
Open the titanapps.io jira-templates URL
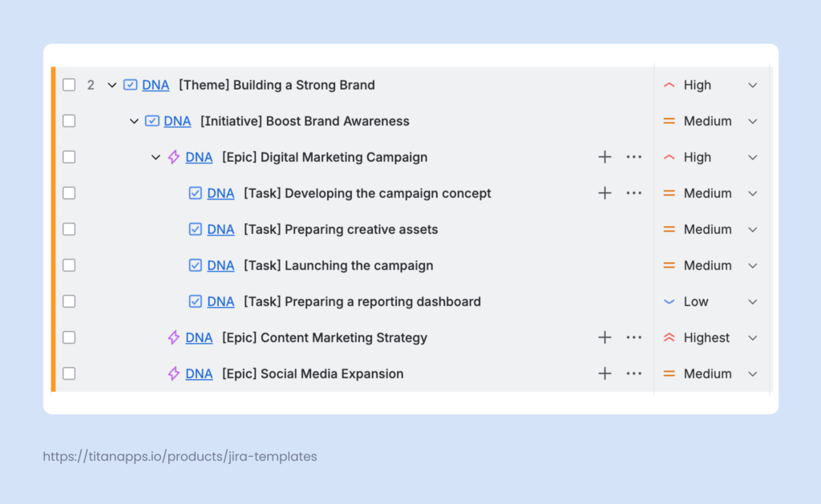(x=180, y=456)
